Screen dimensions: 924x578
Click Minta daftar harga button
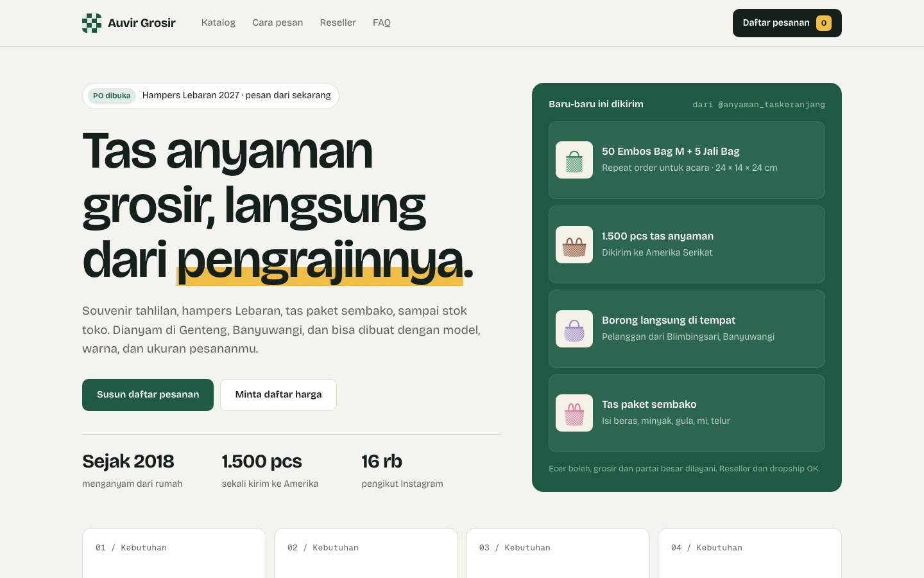point(278,395)
